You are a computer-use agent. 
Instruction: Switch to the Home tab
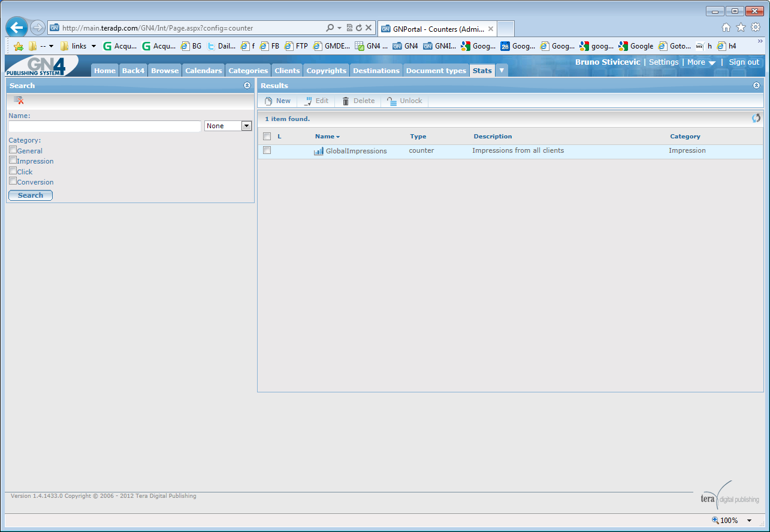point(105,71)
